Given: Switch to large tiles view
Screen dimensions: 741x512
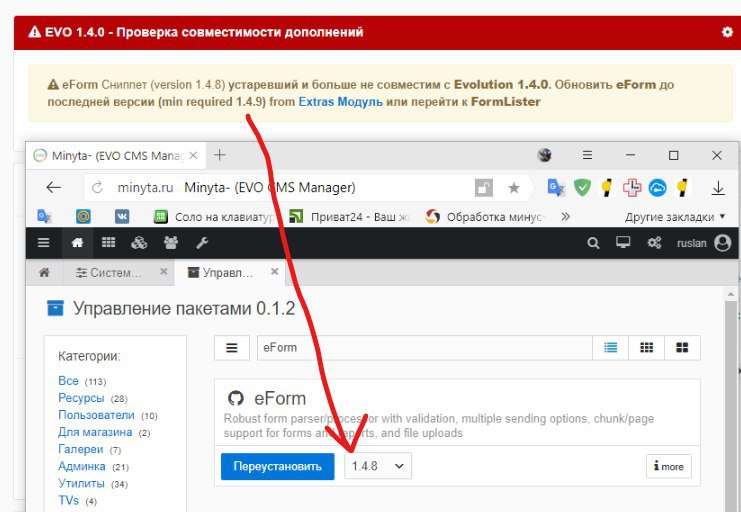Looking at the screenshot, I should point(682,347).
